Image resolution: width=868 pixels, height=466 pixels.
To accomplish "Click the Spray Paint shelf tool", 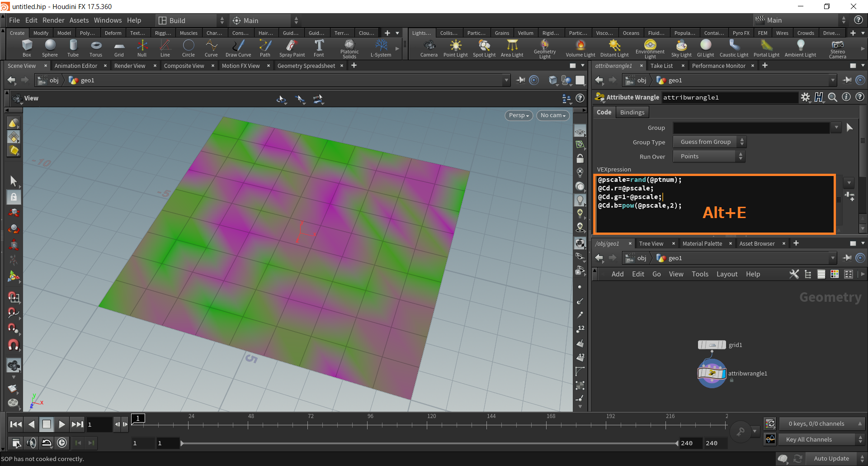I will 292,48.
